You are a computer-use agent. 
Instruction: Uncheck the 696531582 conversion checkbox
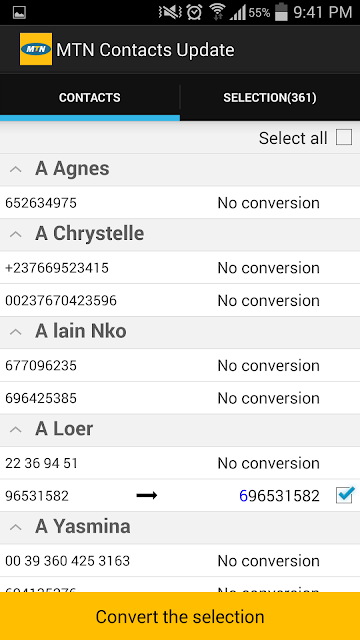(344, 495)
